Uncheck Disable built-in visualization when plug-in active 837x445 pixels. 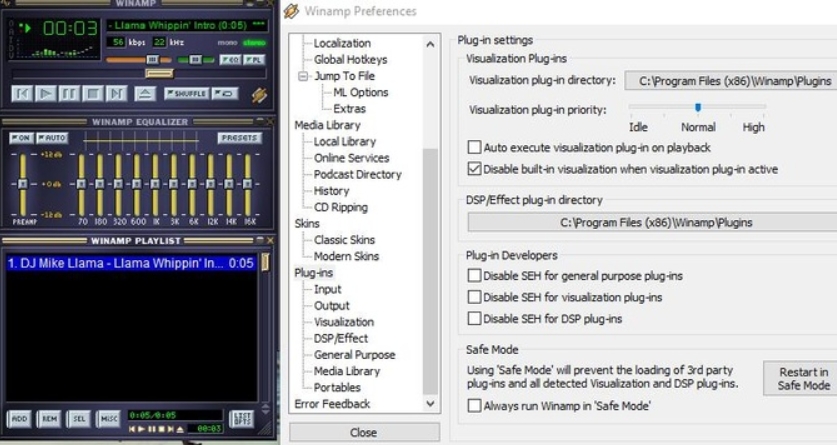click(x=474, y=169)
